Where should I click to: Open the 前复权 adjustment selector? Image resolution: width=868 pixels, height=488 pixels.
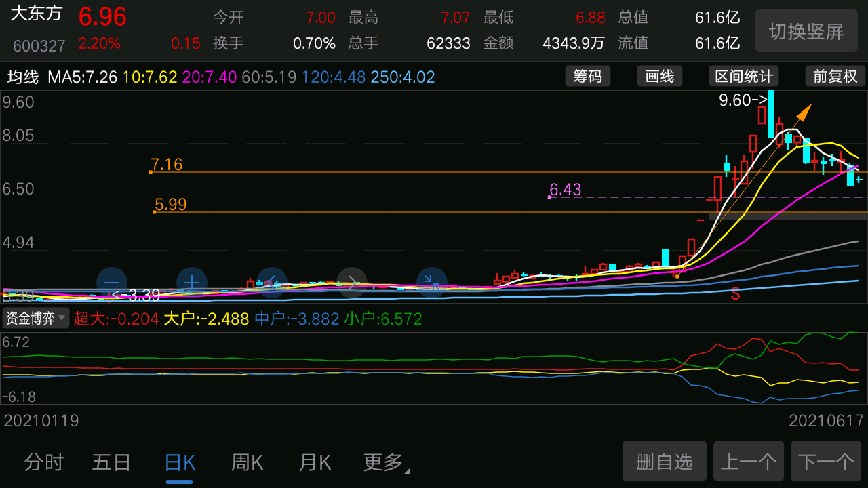coord(835,76)
